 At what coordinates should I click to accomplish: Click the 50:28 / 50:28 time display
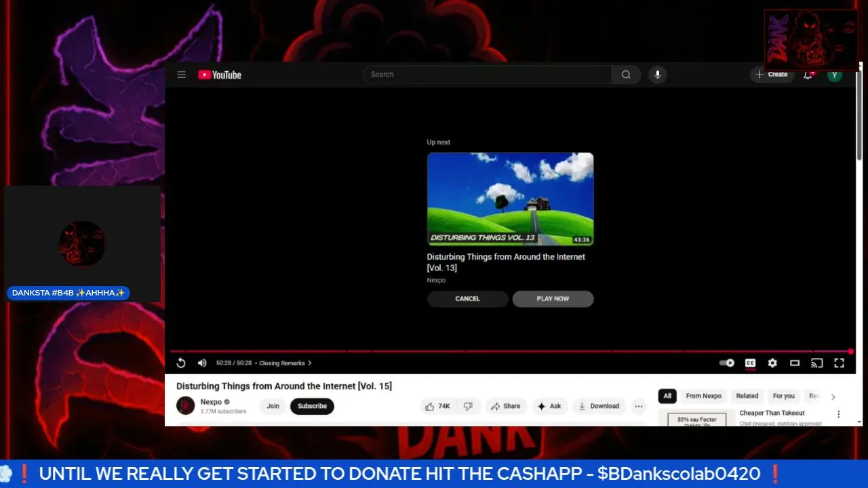click(233, 363)
